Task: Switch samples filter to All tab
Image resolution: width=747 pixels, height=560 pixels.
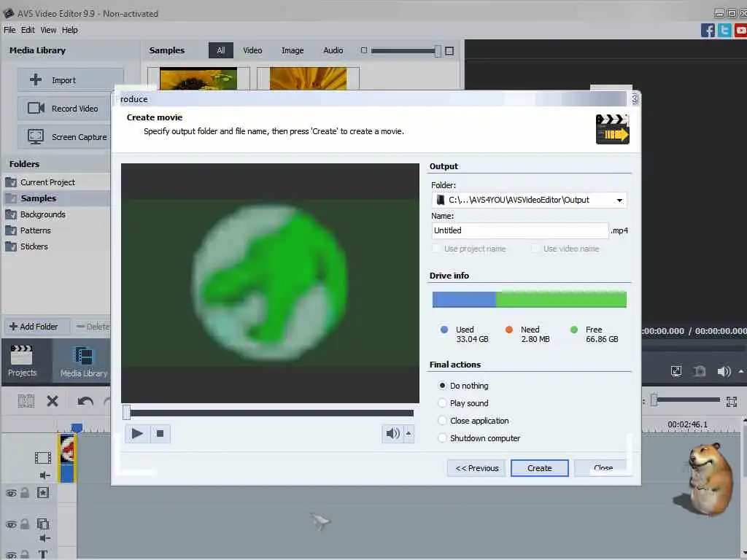Action: tap(220, 50)
